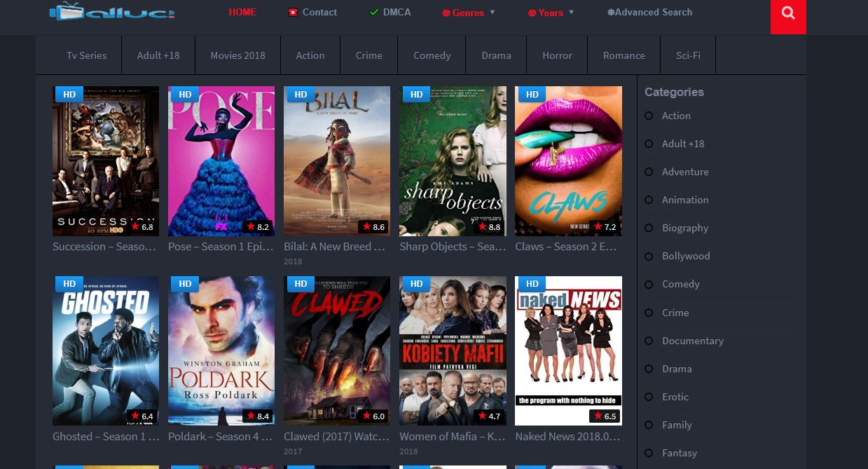
Task: Click the 6.5 star rating on Naked News
Action: [604, 416]
